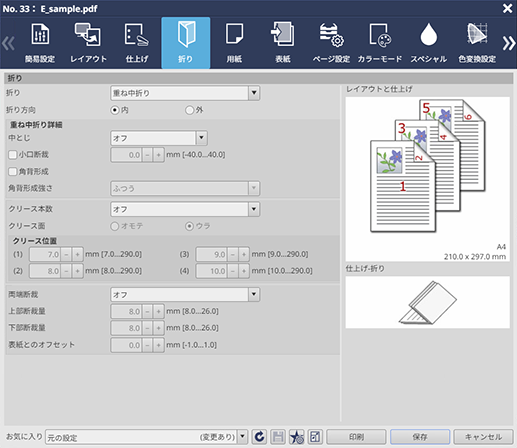The width and height of the screenshot is (517, 448).
Task: Open the 色変換設定 color conversion icon
Action: (477, 43)
